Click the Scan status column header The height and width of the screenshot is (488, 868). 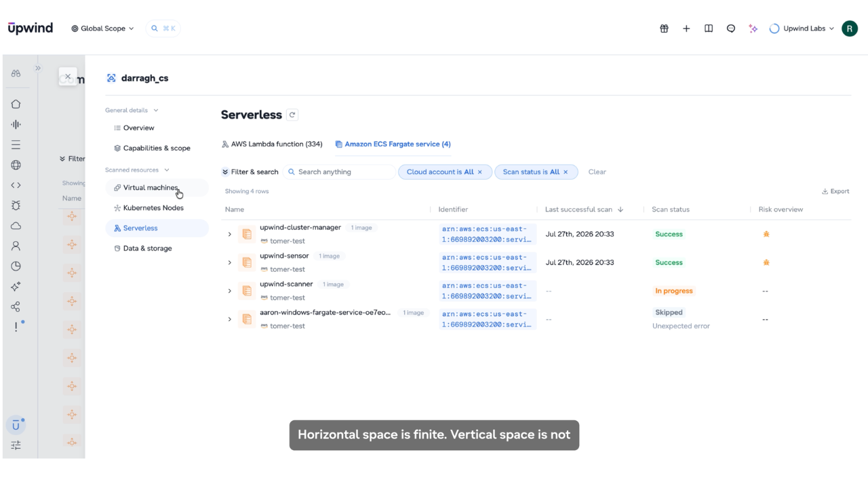[671, 209]
